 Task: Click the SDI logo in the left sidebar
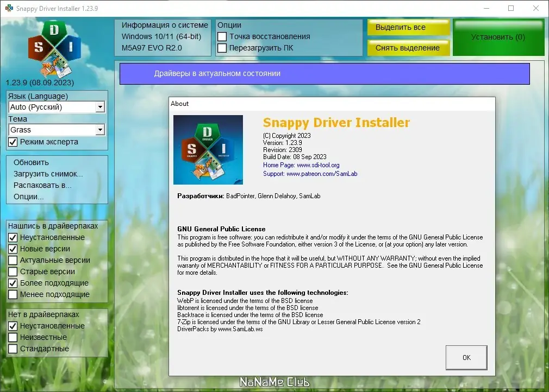(54, 46)
